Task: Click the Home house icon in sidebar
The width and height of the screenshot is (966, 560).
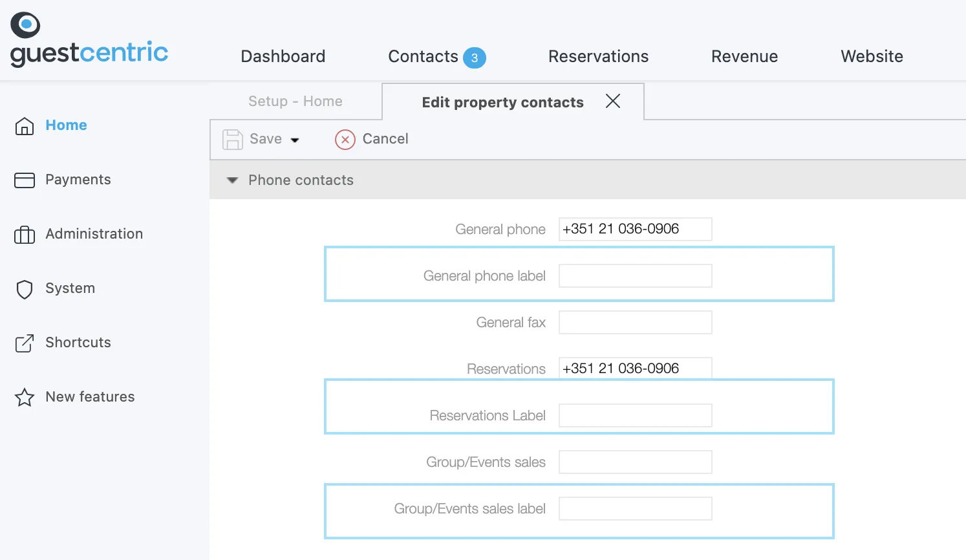Action: (25, 125)
